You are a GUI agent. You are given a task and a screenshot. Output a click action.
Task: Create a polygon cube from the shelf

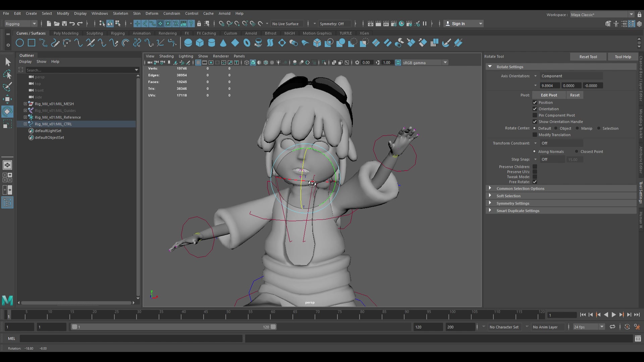point(200,43)
